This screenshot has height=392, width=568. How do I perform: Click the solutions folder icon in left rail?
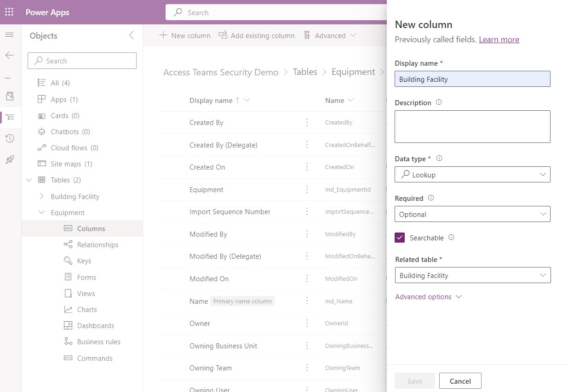pos(9,96)
